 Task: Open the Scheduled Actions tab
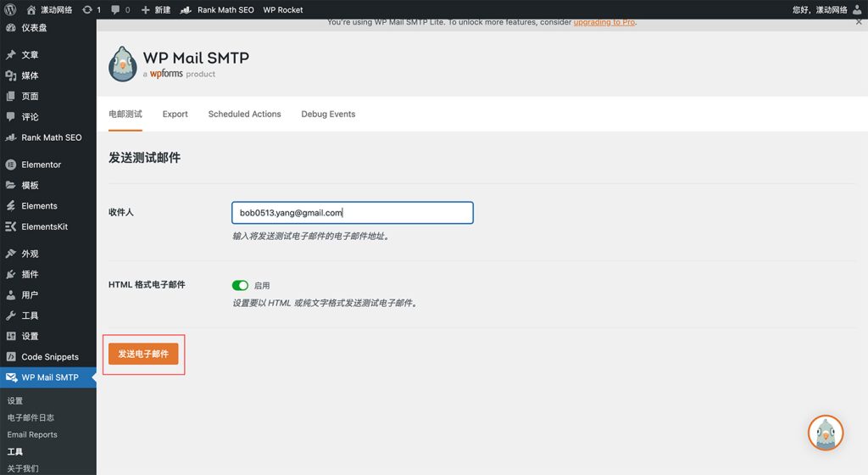click(x=244, y=114)
